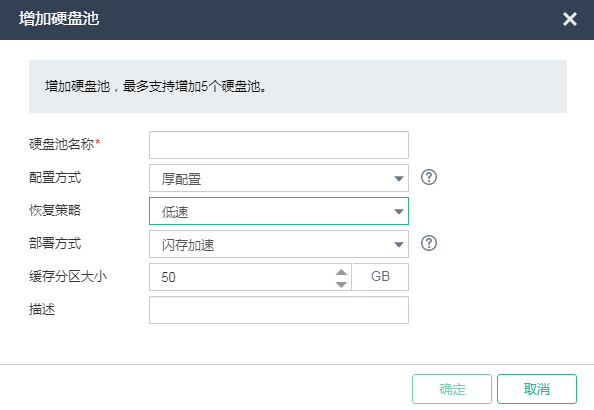This screenshot has height=410, width=594.
Task: Click the 硬盘池名称 input field
Action: point(279,145)
